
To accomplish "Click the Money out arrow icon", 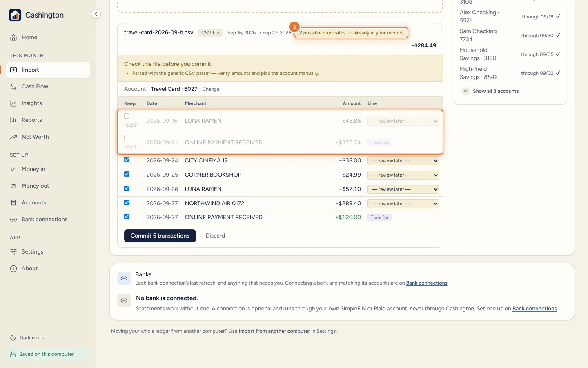I will pos(13,186).
